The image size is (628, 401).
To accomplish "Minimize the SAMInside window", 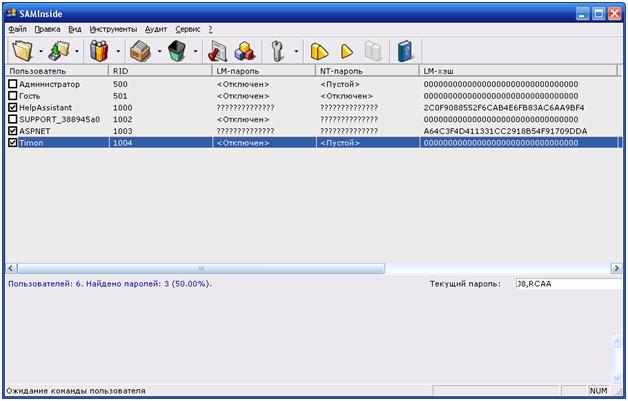I will (583, 14).
